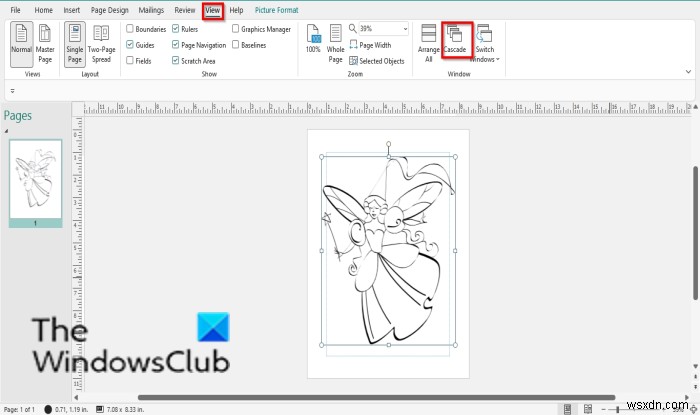Click the status bar zoom out minus
Viewport: 700px width, 415px height.
604,409
